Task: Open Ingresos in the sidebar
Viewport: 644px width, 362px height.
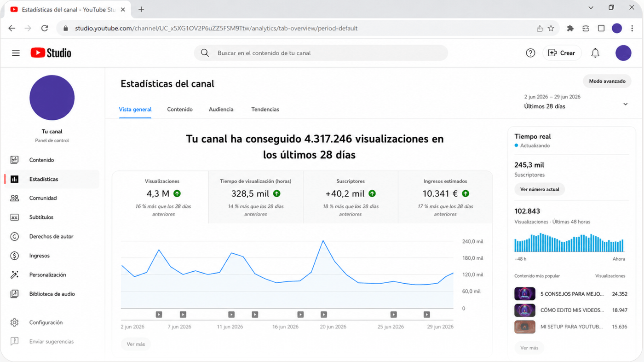Action: [x=52, y=256]
